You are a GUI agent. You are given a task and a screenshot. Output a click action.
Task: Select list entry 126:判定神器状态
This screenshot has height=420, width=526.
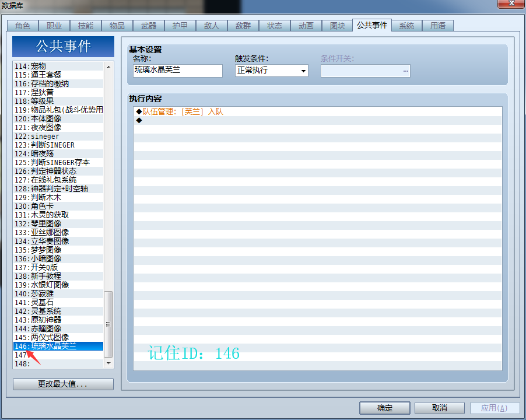[x=58, y=171]
